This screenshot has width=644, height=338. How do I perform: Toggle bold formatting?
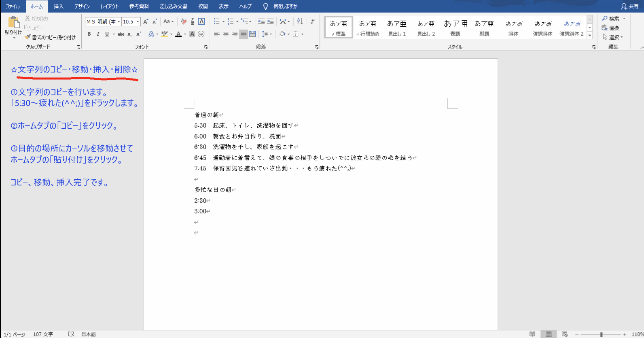point(89,34)
